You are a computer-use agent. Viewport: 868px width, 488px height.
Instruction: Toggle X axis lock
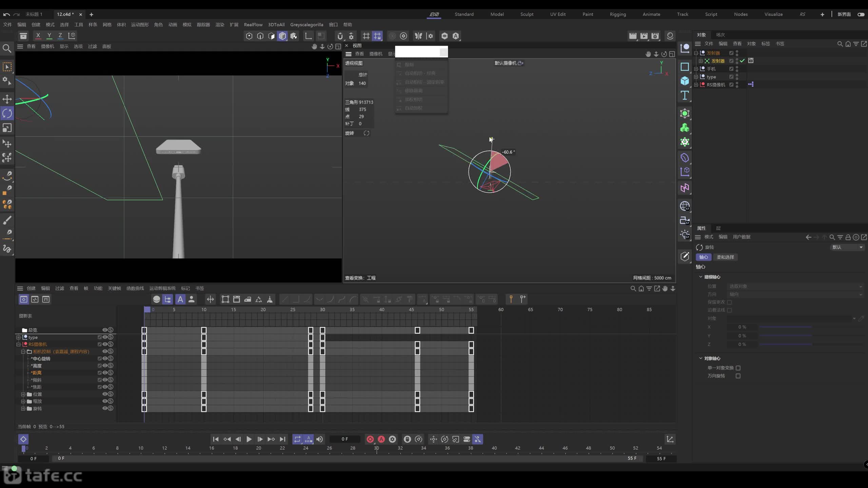(x=38, y=36)
